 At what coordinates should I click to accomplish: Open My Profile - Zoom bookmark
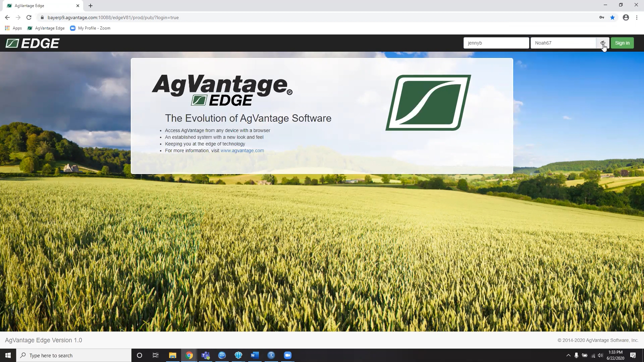pos(90,28)
